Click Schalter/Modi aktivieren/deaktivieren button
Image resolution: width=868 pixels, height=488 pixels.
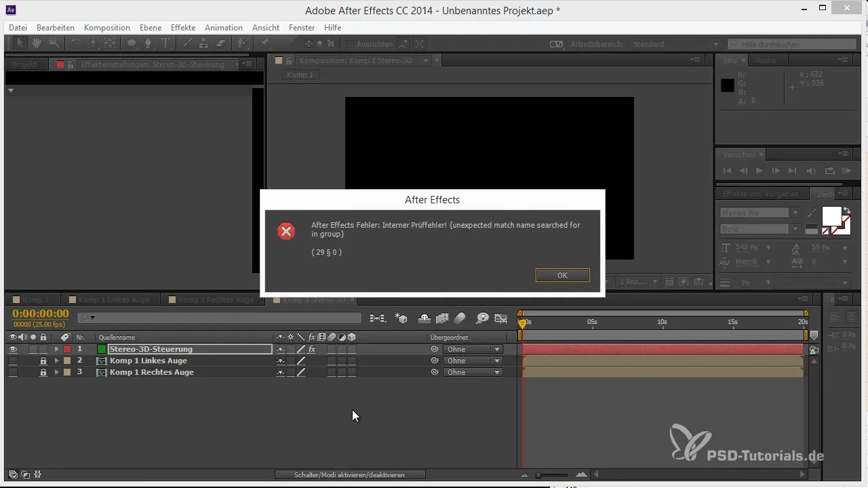point(350,475)
